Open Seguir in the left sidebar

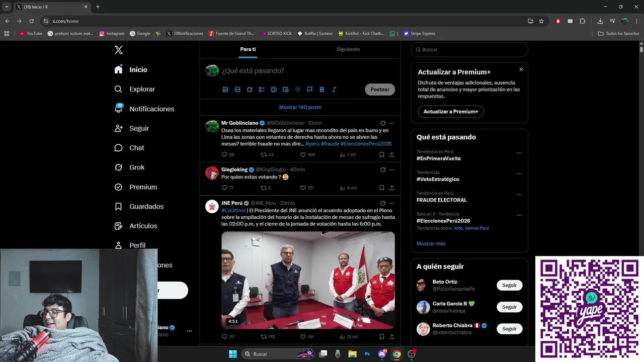[x=132, y=128]
